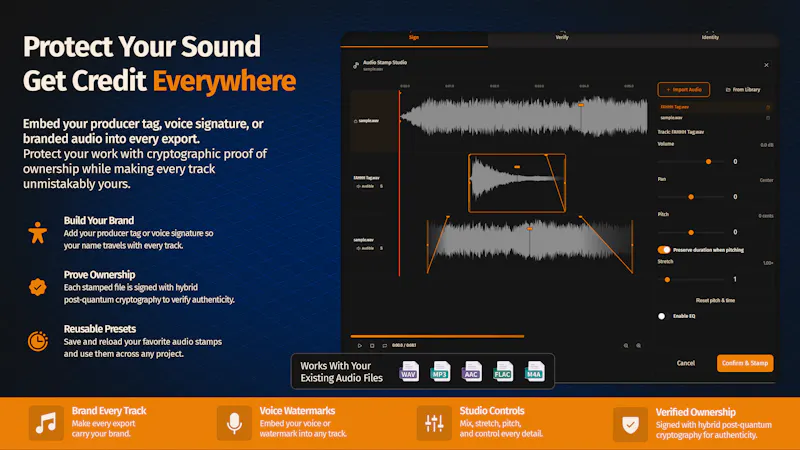Select the EHHHH Tag.wav clip on the timeline
The height and width of the screenshot is (450, 800).
tap(517, 183)
